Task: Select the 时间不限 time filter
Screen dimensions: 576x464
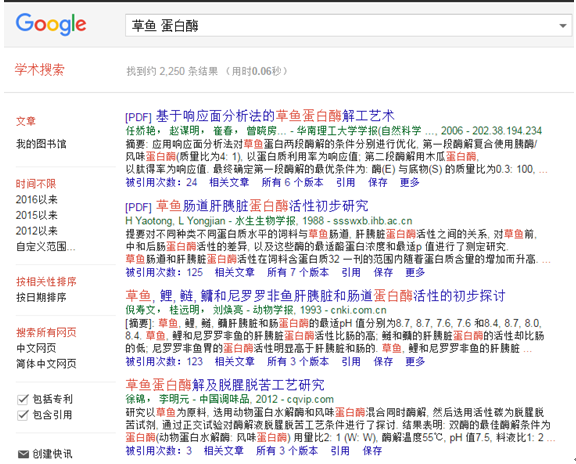Action: point(36,183)
